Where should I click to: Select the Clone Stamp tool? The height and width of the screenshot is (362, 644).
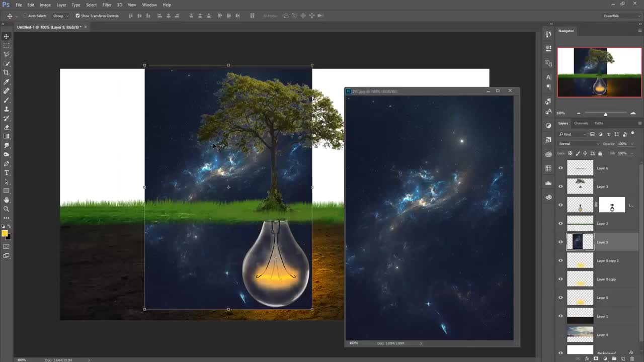[6, 109]
